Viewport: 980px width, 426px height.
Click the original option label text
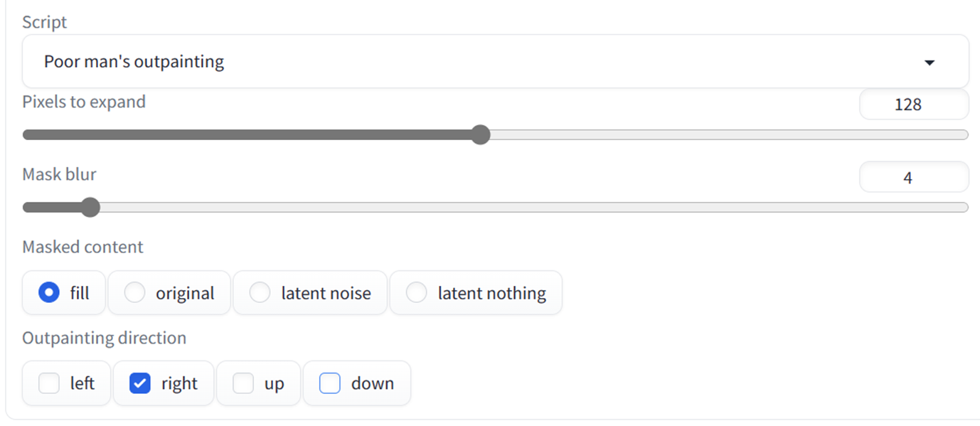[x=185, y=293]
